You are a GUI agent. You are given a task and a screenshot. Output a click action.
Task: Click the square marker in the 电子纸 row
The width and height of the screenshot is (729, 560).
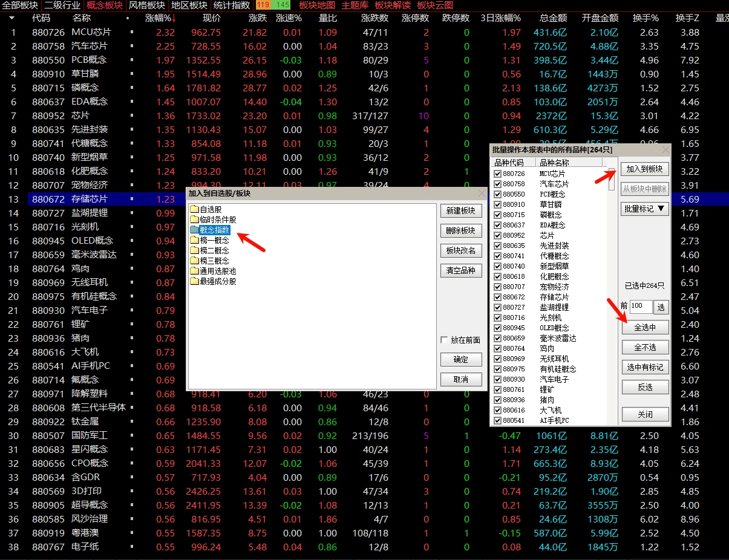(132, 547)
